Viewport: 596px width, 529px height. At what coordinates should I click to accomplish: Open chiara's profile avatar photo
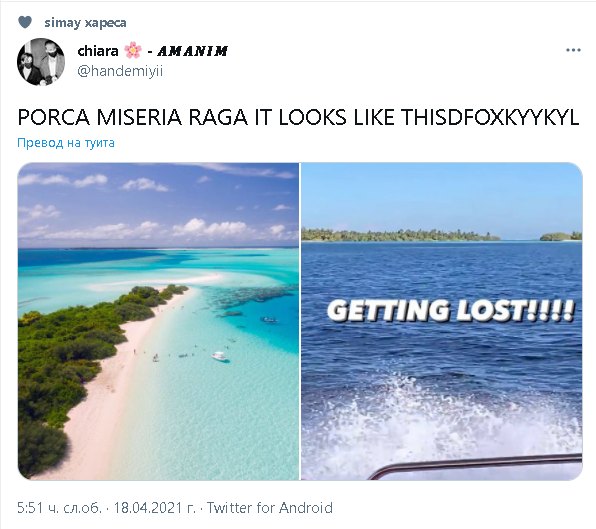[x=41, y=62]
